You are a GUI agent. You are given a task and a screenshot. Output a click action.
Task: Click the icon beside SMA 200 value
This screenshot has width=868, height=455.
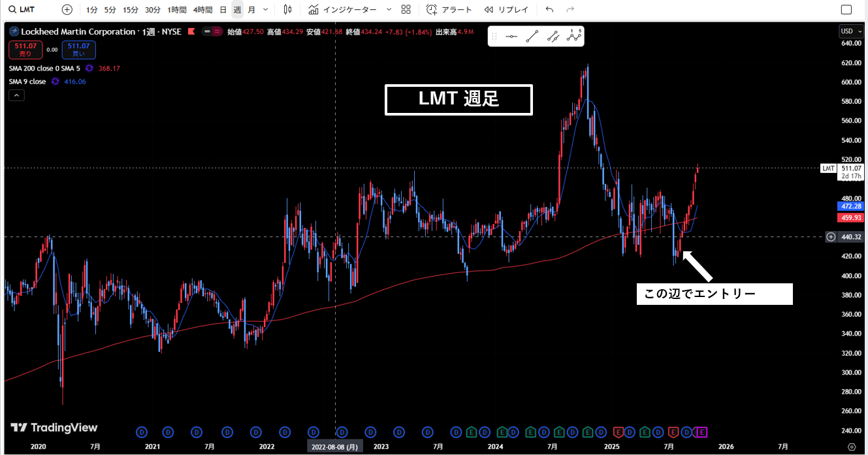tap(89, 68)
